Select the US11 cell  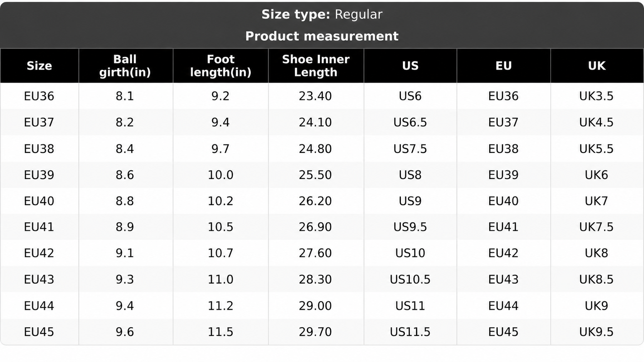tap(410, 306)
